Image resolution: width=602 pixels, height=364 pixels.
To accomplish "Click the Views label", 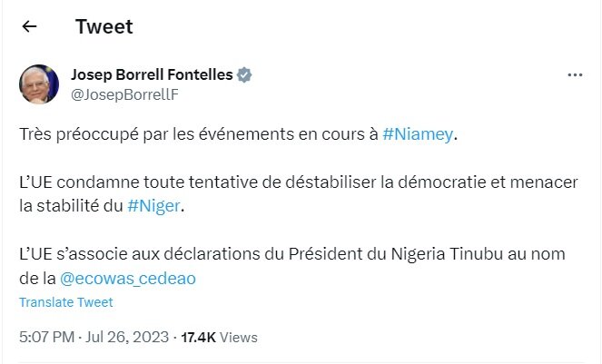I will pyautogui.click(x=240, y=337).
